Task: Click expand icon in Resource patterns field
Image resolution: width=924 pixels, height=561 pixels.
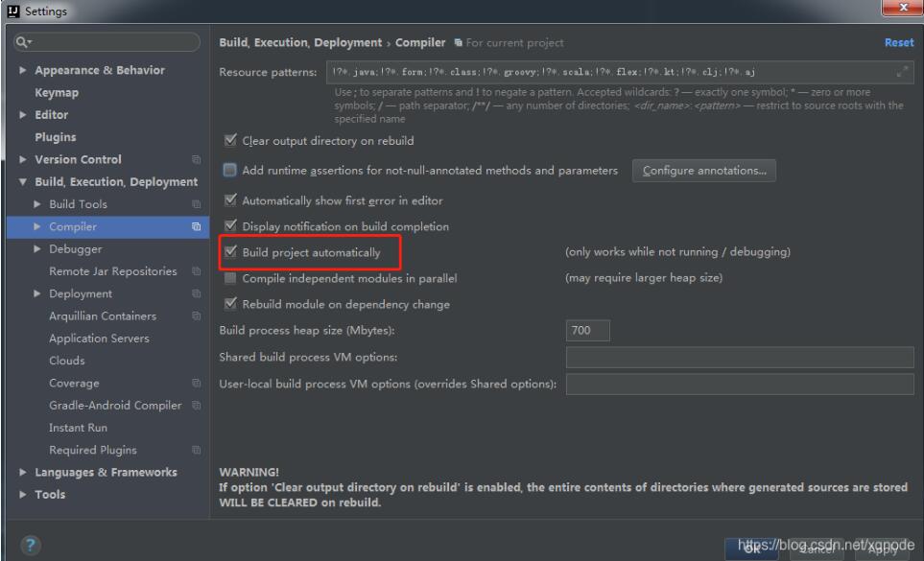Action: tap(902, 72)
